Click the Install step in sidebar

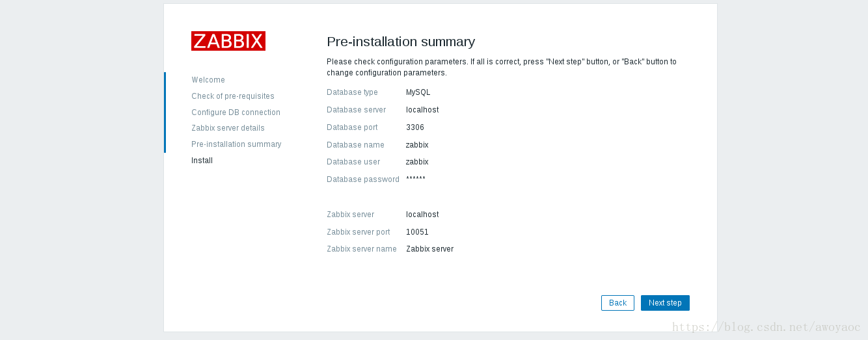point(202,161)
